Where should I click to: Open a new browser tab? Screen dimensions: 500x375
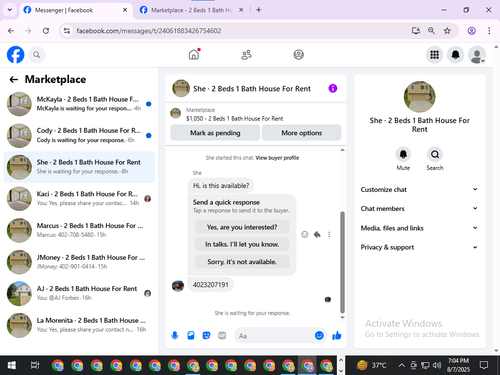tap(259, 10)
